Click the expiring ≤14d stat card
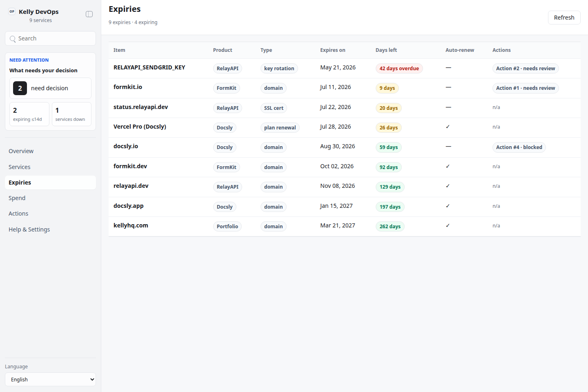588x392 pixels. coord(29,114)
